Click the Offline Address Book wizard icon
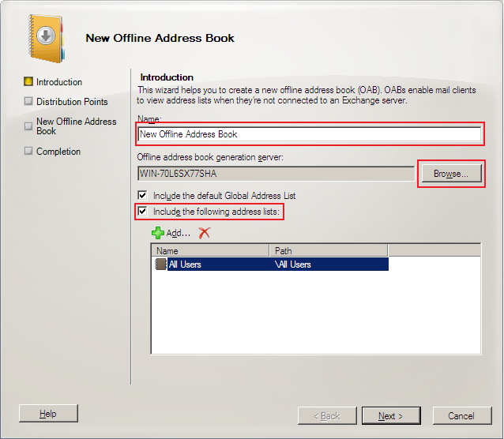This screenshot has width=504, height=439. [46, 38]
